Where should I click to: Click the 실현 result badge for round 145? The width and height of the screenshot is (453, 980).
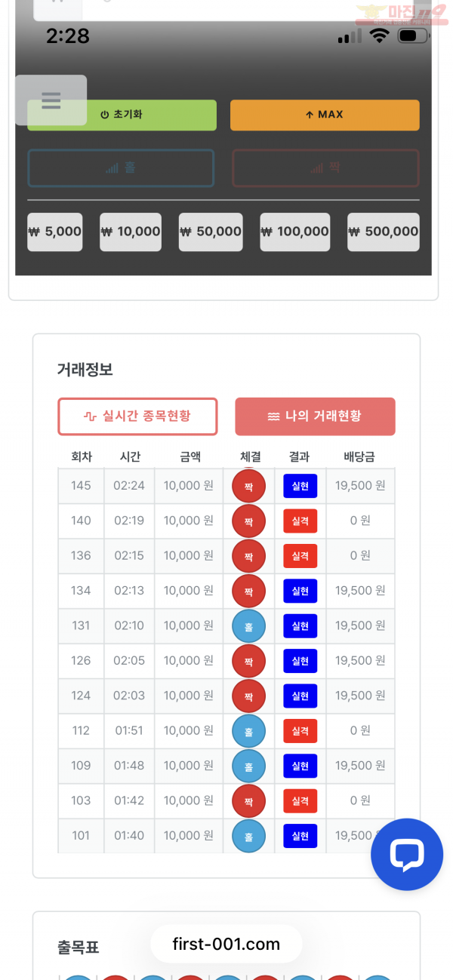pyautogui.click(x=300, y=486)
